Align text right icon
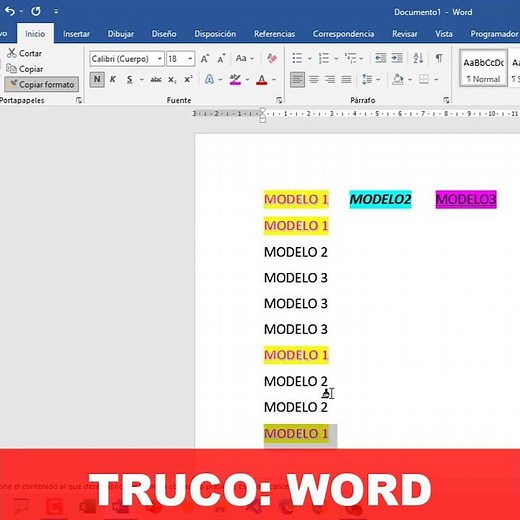Screen dimensions: 520x520 [x=330, y=79]
